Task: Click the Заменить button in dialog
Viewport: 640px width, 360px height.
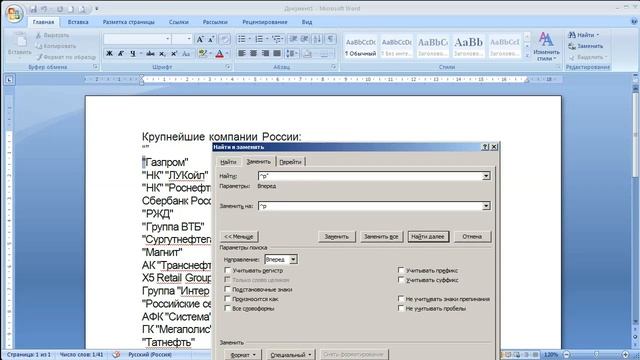Action: pos(337,237)
